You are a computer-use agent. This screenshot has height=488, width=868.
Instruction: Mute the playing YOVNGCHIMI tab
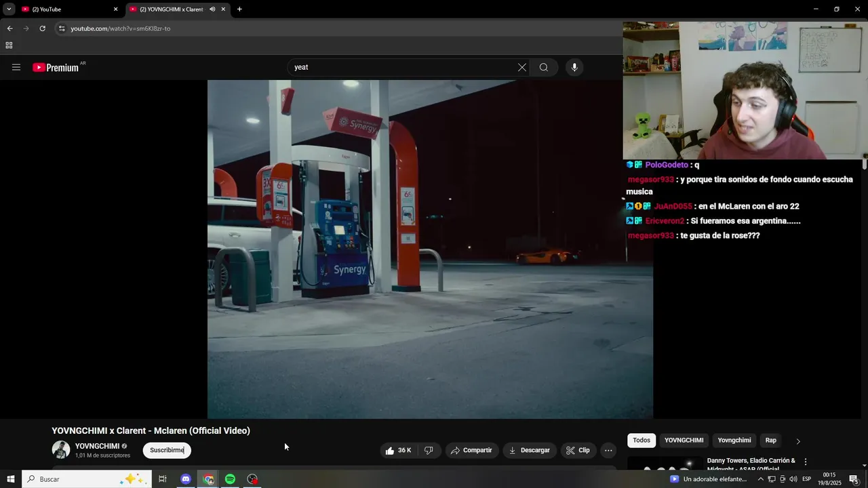212,9
